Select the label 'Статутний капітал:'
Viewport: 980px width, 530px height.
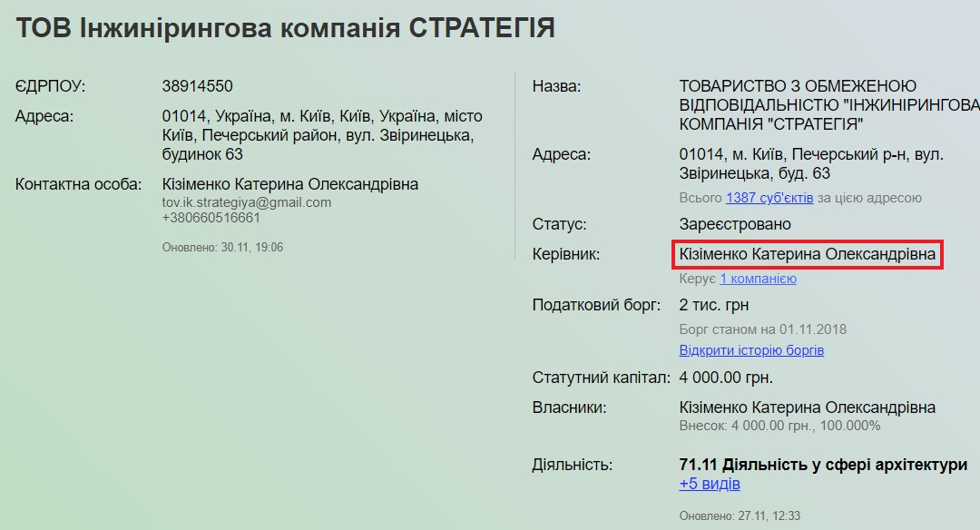click(601, 378)
